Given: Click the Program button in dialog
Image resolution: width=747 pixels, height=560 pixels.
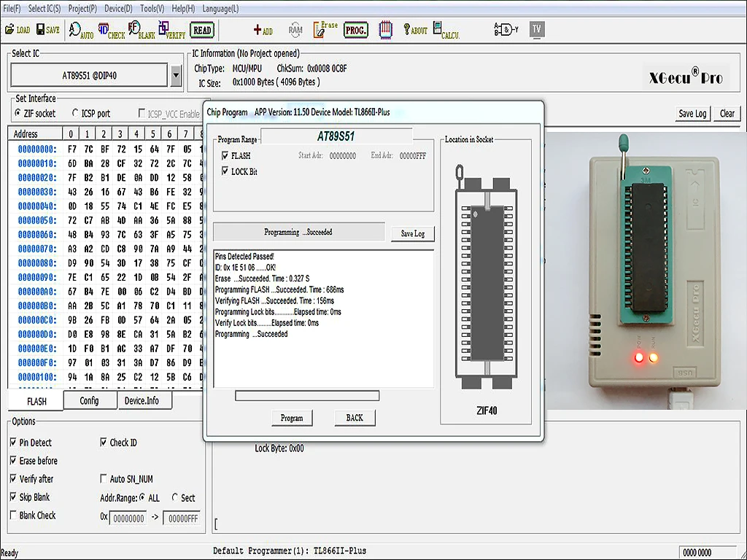Looking at the screenshot, I should coord(291,418).
